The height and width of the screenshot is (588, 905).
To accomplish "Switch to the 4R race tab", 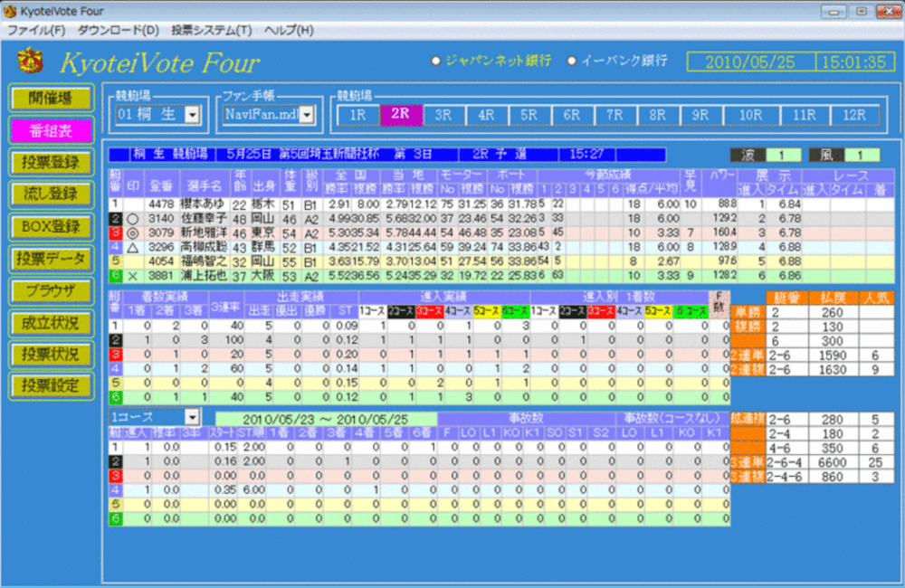I will click(486, 115).
